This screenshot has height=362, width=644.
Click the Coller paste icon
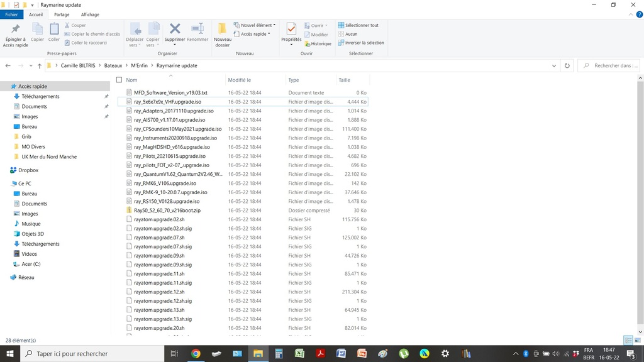[x=54, y=33]
